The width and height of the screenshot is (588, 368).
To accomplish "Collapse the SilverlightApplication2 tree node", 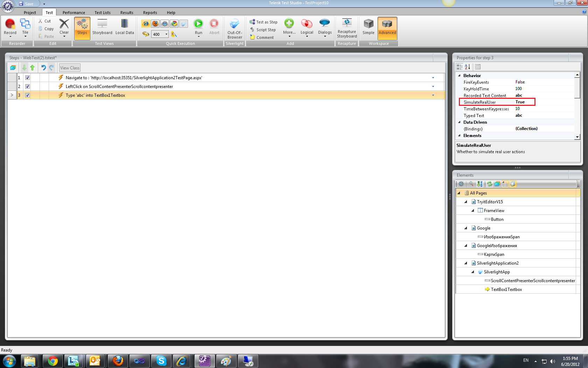I will (x=466, y=263).
